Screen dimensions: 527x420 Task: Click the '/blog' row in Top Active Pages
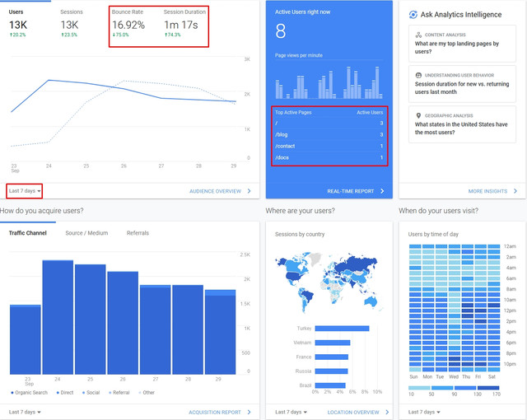pos(329,134)
